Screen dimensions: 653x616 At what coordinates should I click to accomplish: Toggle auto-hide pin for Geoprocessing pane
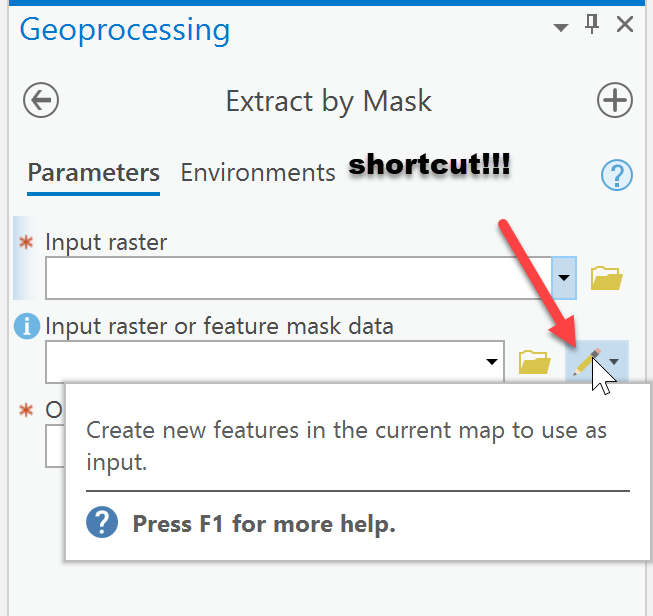pyautogui.click(x=592, y=26)
